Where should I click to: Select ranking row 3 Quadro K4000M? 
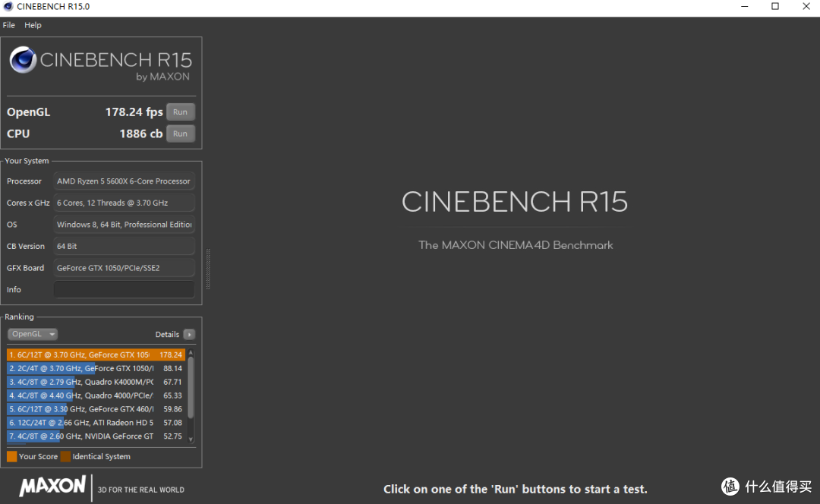96,382
